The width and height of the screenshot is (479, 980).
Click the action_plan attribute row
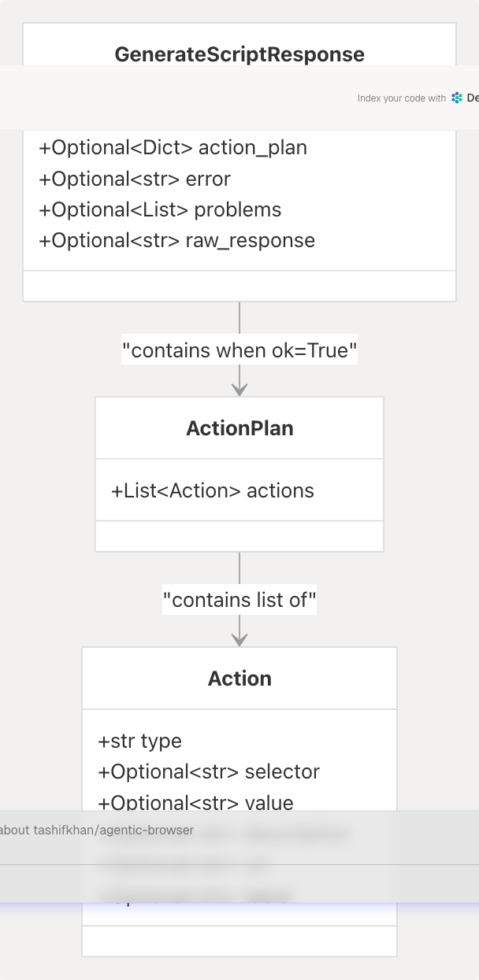[x=173, y=148]
